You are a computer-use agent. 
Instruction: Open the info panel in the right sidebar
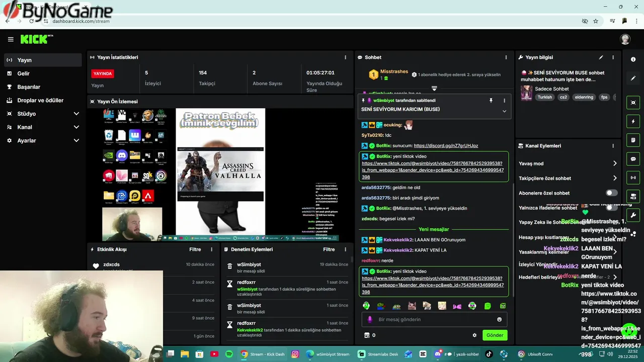coord(633,59)
